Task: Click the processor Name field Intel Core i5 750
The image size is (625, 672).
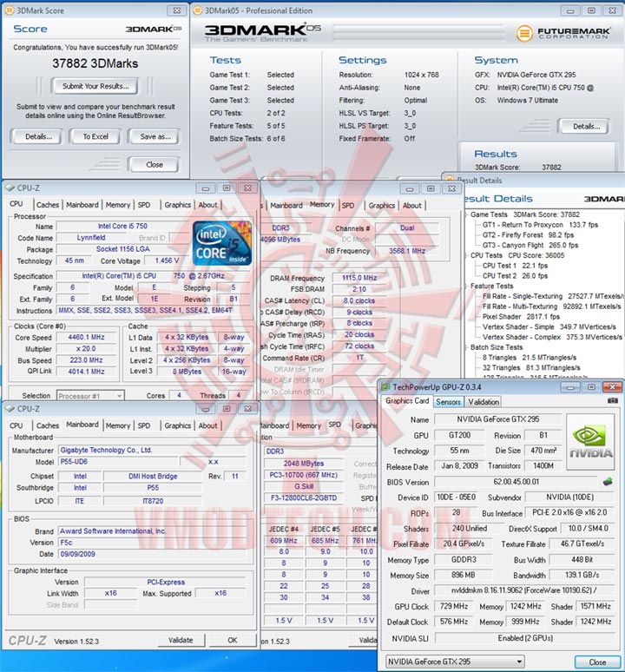Action: click(x=122, y=227)
